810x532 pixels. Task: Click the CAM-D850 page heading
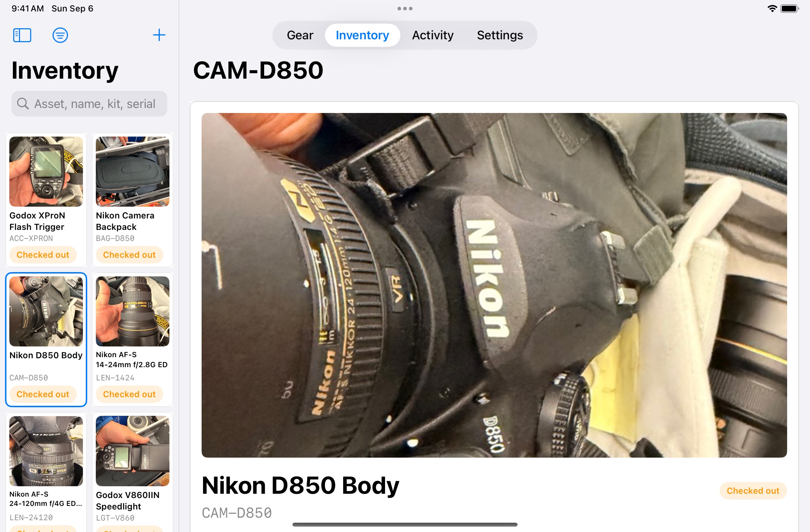258,70
